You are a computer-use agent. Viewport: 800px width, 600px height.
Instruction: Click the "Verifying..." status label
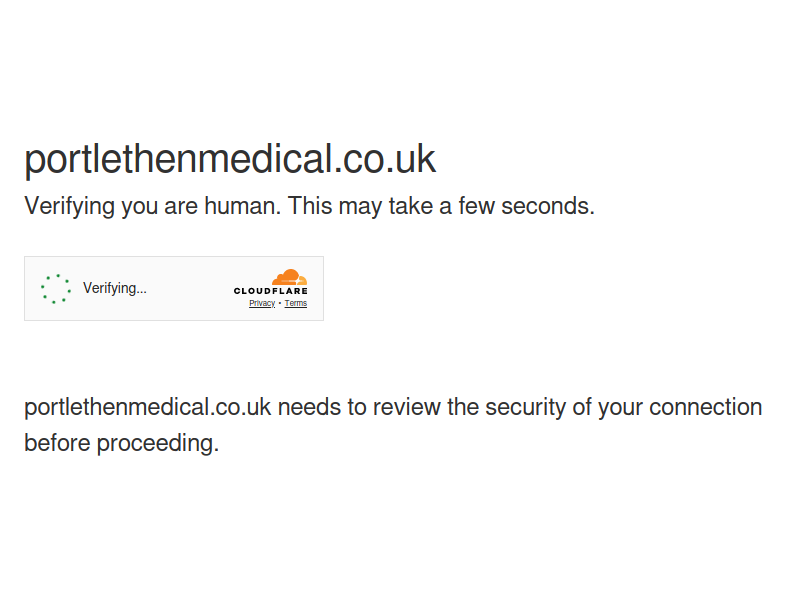pyautogui.click(x=115, y=288)
